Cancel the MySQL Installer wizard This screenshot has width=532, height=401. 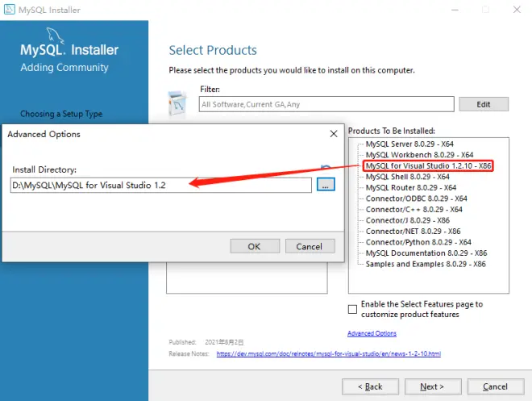click(496, 386)
